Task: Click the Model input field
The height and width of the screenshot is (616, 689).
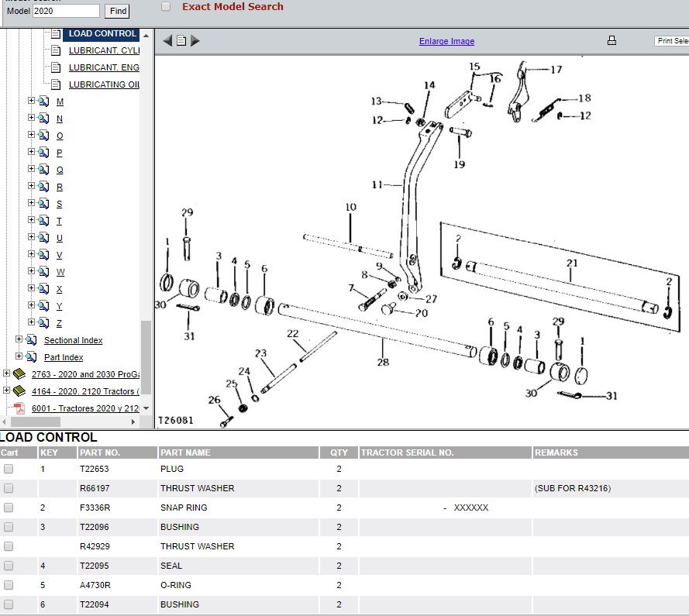Action: tap(66, 11)
